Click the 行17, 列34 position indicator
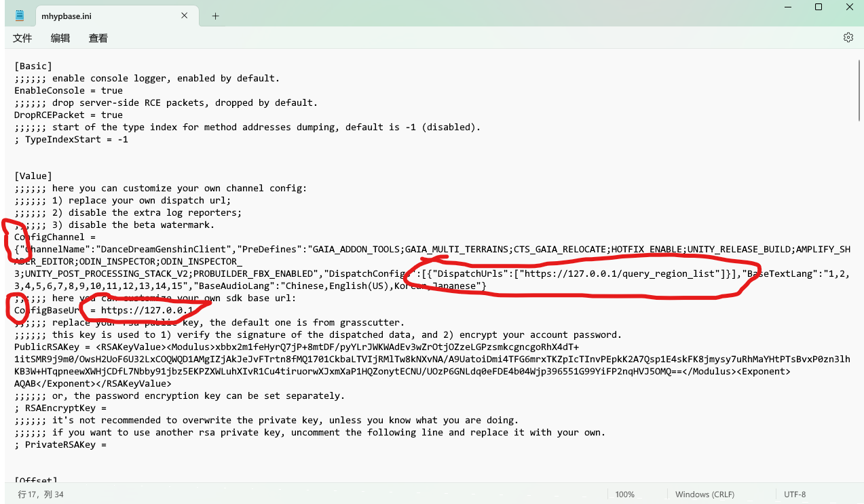 41,495
